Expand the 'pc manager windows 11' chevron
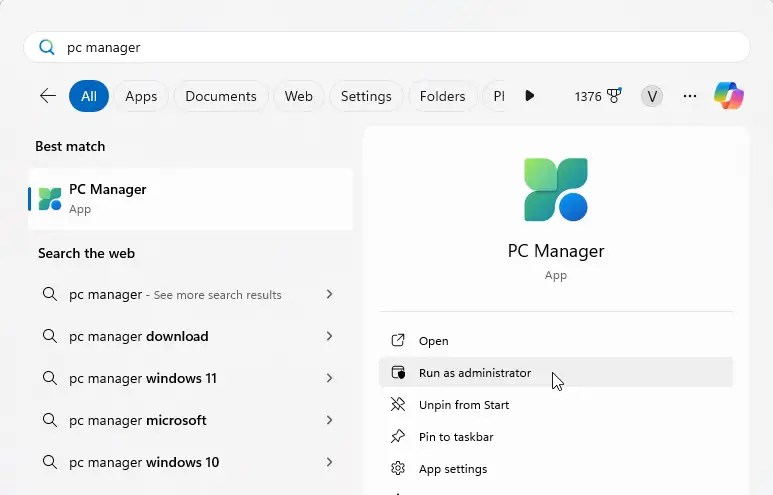 coord(329,378)
